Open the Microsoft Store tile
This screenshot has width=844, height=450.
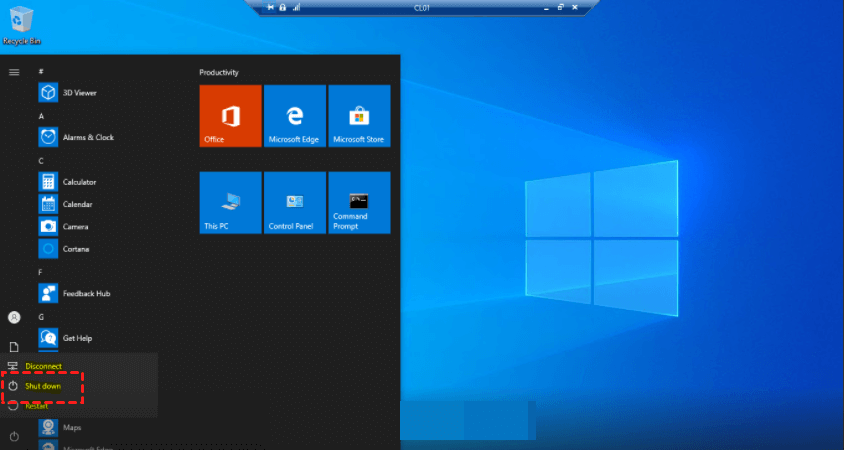359,116
